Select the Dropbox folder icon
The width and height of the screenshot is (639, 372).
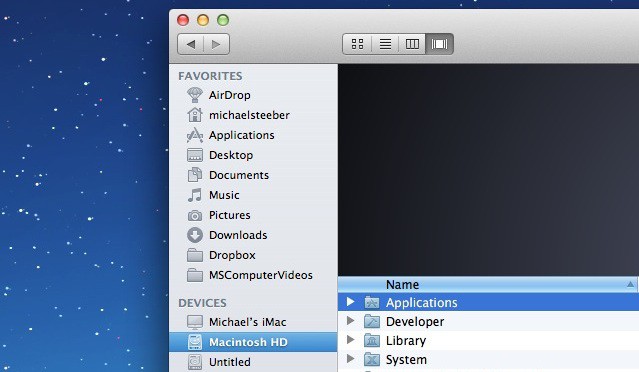[x=195, y=255]
